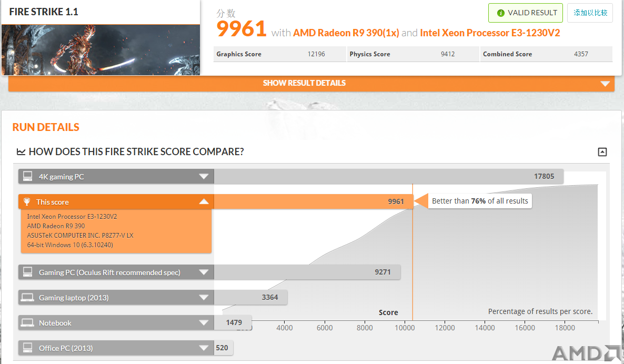
Task: Open the SHOW RESULT DETAILS bar
Action: click(311, 83)
